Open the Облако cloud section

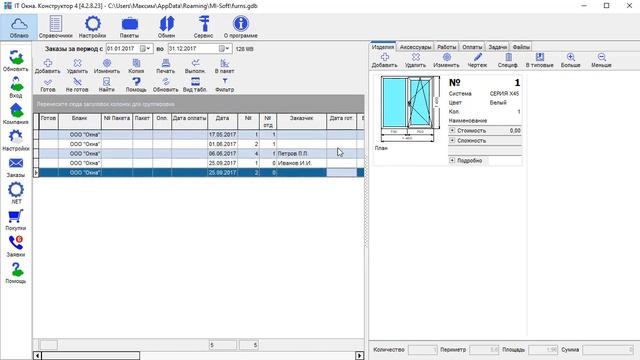19,27
